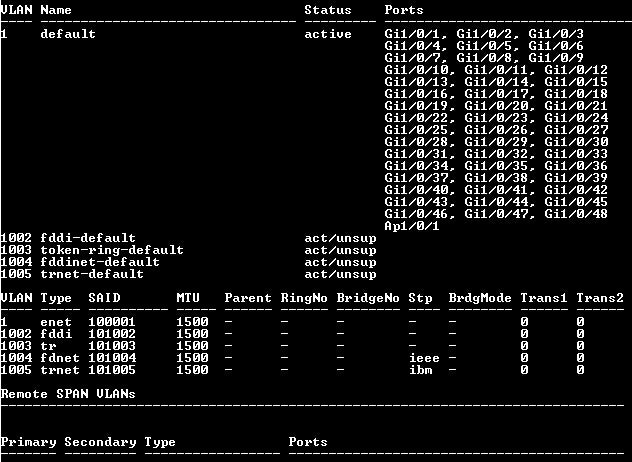Click the SAID value 101003
Viewport: 632px width, 462px height.
[112, 345]
